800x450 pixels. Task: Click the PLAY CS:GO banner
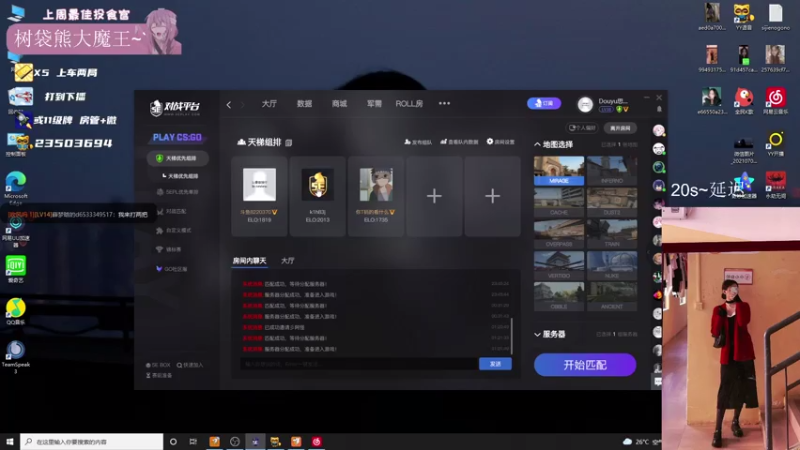[177, 137]
